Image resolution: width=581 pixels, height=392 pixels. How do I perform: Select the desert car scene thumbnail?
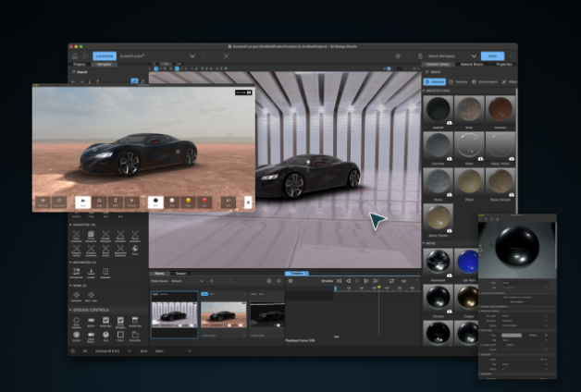click(x=223, y=312)
